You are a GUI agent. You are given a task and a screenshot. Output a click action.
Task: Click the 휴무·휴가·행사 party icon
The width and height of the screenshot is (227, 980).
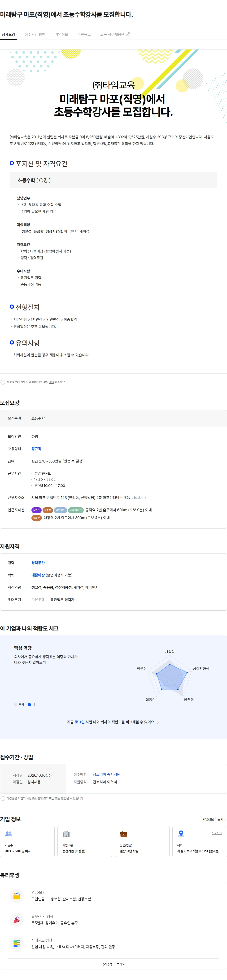pyautogui.click(x=17, y=920)
